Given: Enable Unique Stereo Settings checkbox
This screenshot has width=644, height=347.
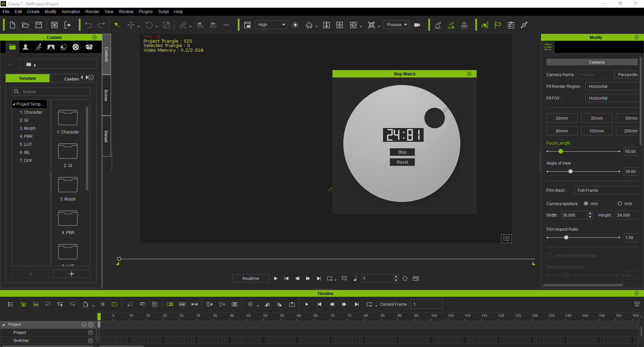Looking at the screenshot, I should pos(549,255).
